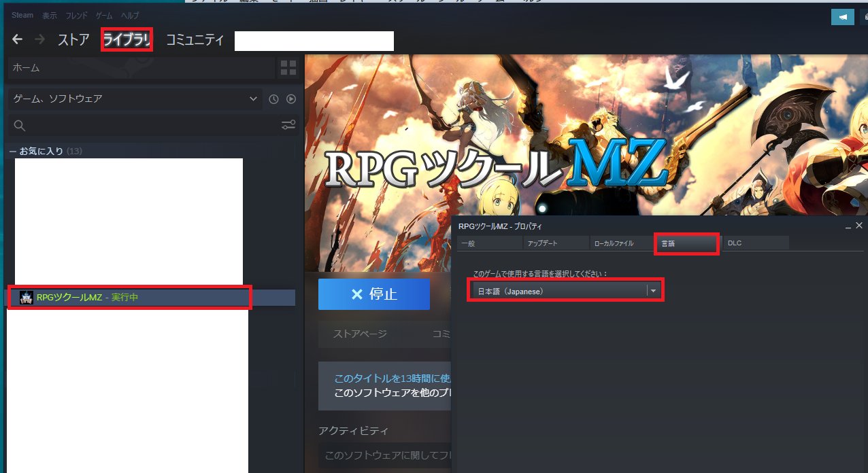Click the library search magnifier icon
868x473 pixels.
click(20, 125)
